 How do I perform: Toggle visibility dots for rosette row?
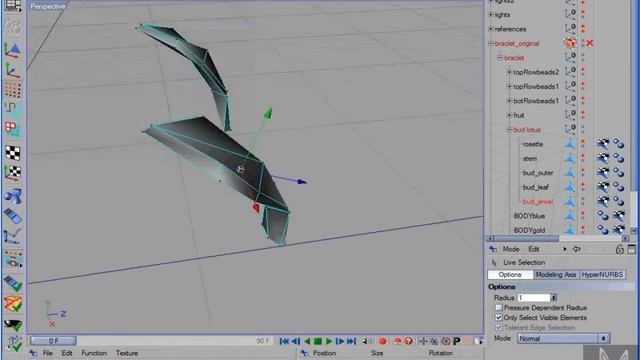click(583, 144)
